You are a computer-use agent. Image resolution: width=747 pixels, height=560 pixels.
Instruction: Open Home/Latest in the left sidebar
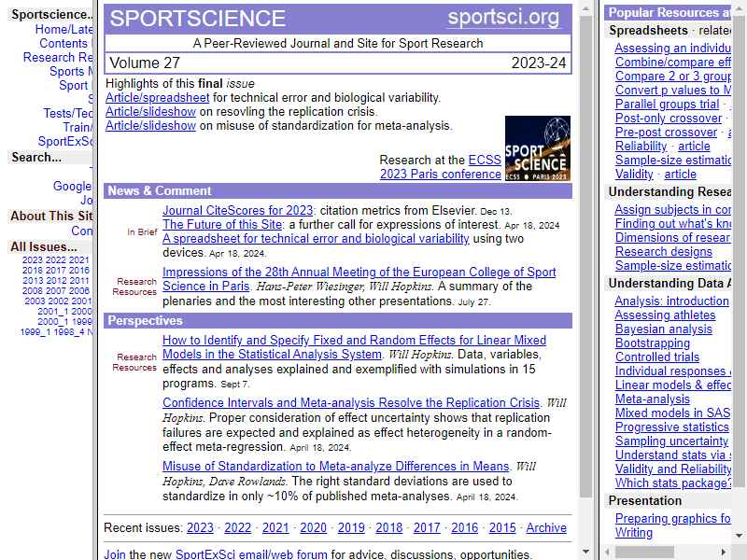click(x=63, y=30)
